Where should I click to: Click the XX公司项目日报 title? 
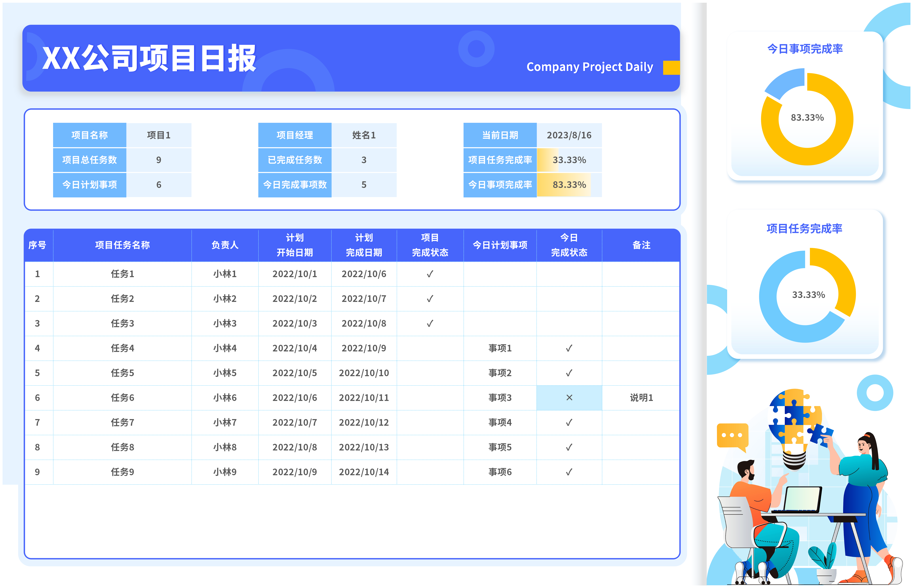(x=149, y=58)
